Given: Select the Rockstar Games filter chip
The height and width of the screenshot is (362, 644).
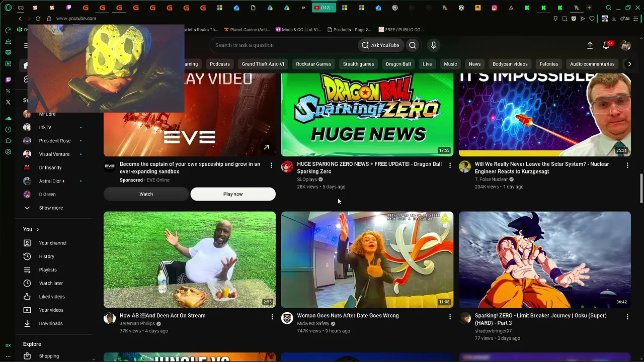Looking at the screenshot, I should 313,64.
